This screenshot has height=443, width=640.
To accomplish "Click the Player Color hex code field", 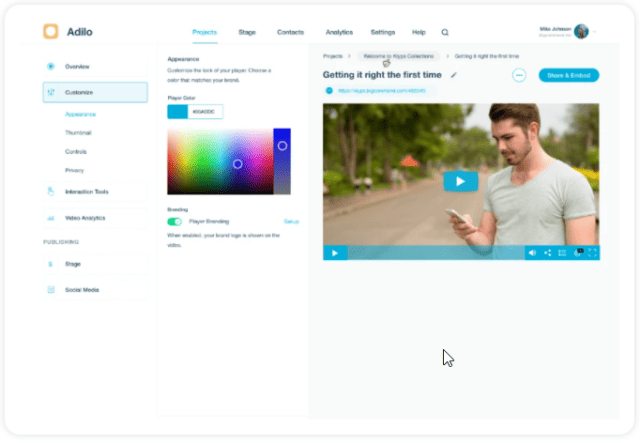I will (x=205, y=112).
